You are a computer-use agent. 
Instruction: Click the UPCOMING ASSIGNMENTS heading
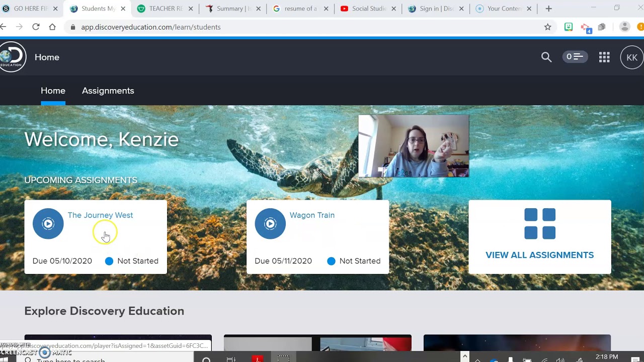[80, 180]
